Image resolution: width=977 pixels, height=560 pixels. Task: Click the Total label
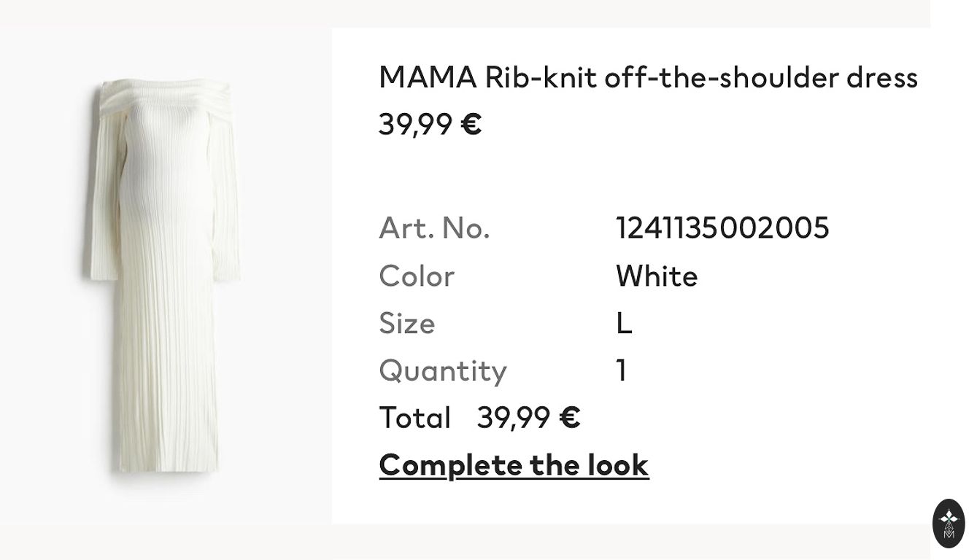(414, 418)
